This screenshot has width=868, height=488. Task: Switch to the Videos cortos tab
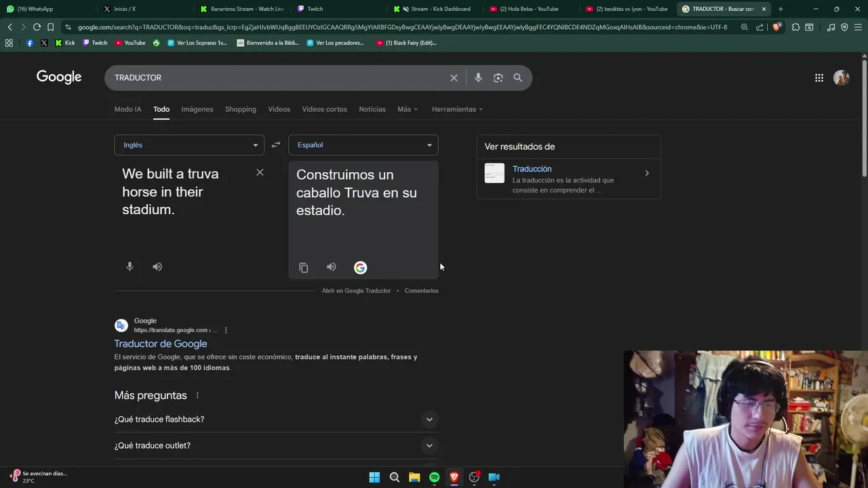[324, 109]
